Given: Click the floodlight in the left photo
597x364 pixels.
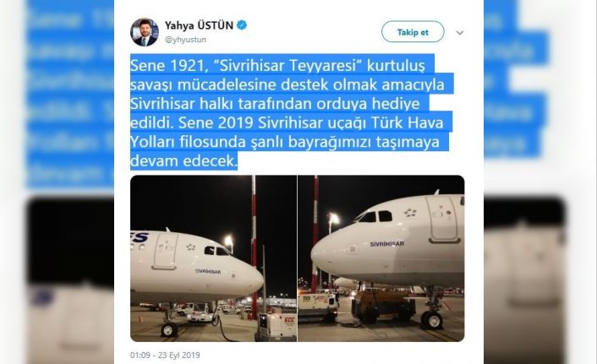Looking at the screenshot, I should (x=229, y=241).
